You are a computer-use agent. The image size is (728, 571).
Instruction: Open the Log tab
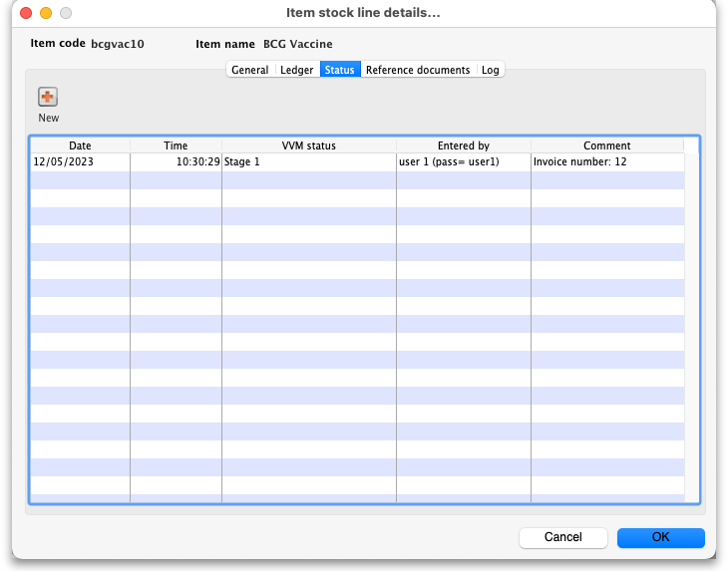pyautogui.click(x=490, y=70)
